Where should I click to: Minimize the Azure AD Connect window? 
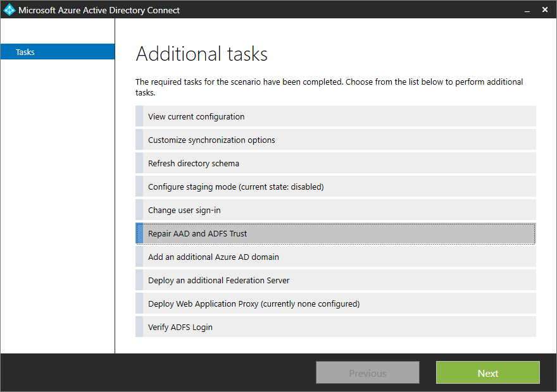pyautogui.click(x=527, y=10)
